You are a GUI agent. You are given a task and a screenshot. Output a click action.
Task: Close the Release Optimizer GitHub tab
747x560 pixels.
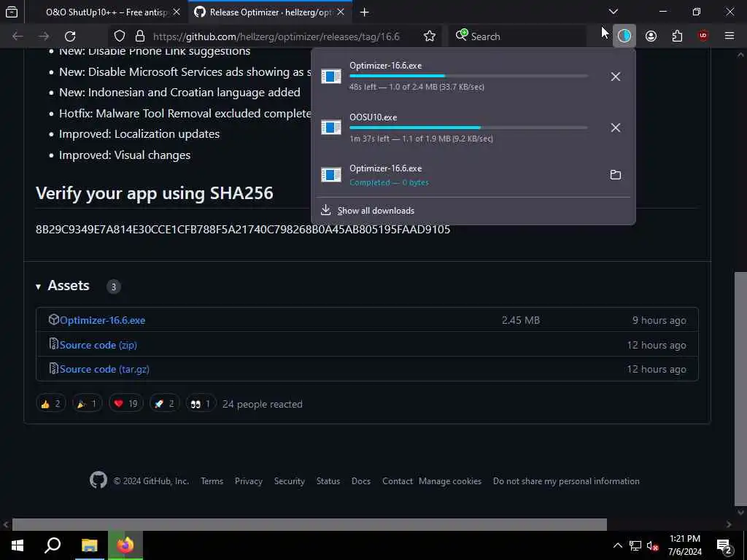(x=341, y=12)
